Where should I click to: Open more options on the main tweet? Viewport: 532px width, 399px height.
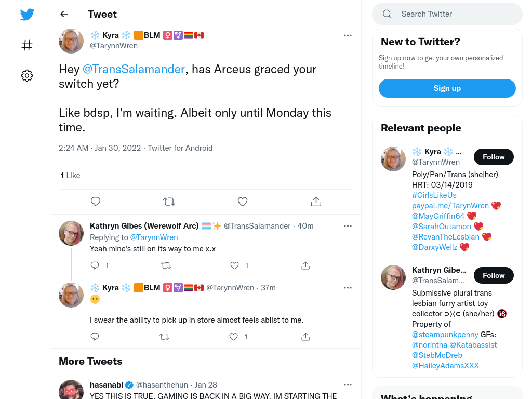click(x=348, y=35)
